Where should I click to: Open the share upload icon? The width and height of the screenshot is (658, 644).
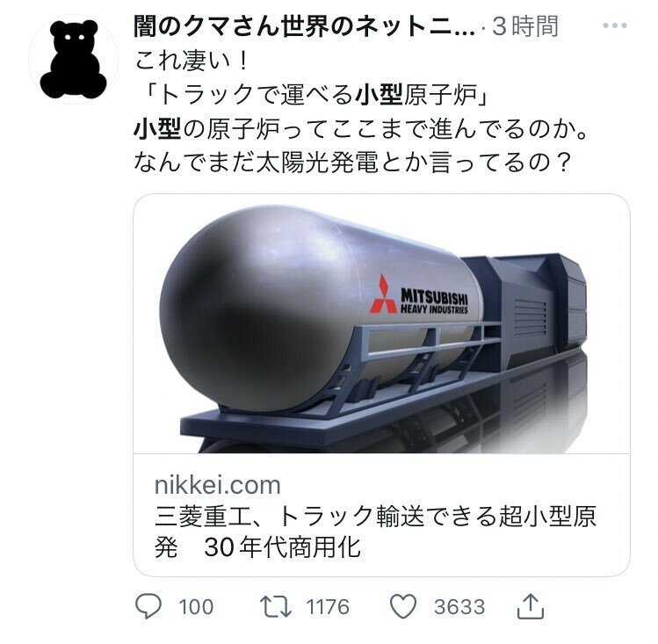531,606
